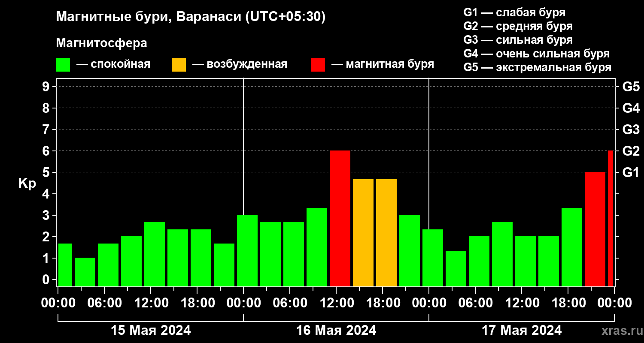Click the '16 Мая 2024' date label
Screen dimensions: 644x343
(x=336, y=330)
